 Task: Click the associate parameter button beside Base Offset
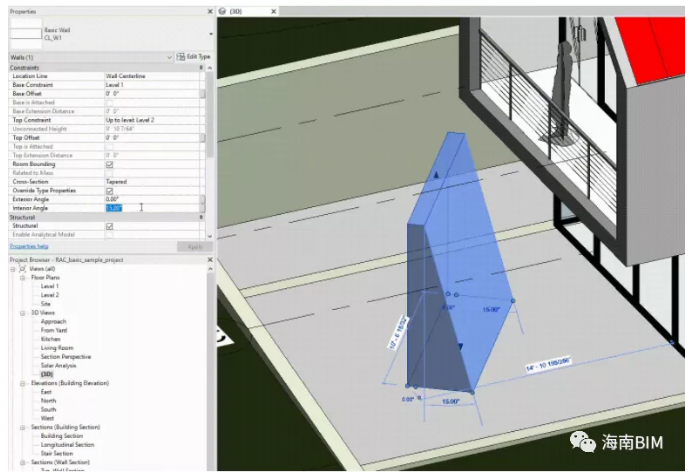click(x=203, y=94)
